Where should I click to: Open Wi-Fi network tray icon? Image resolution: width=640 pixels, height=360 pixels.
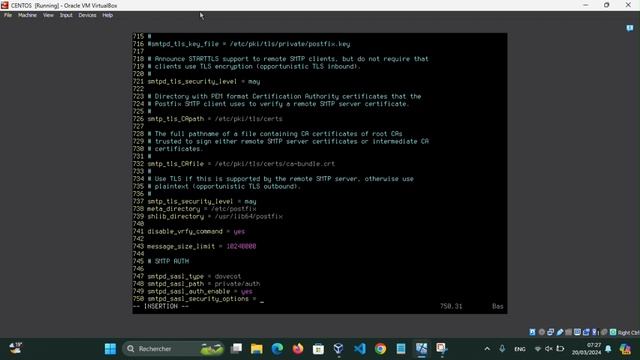(538, 349)
